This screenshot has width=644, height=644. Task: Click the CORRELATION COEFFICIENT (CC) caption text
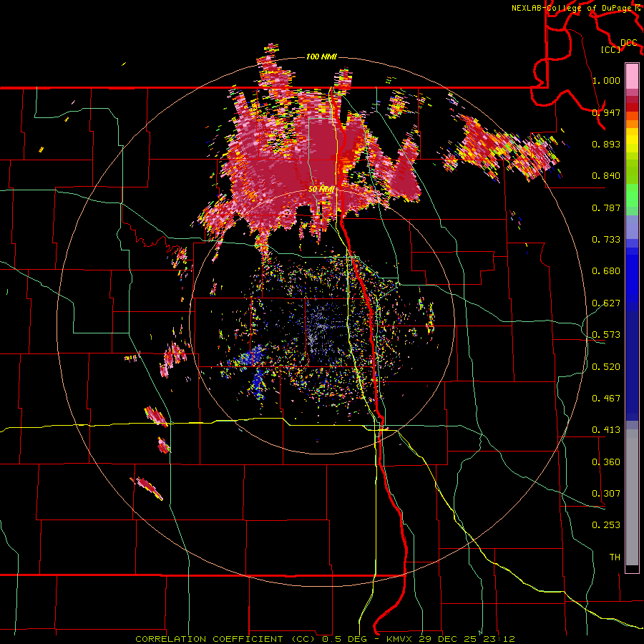(225, 639)
